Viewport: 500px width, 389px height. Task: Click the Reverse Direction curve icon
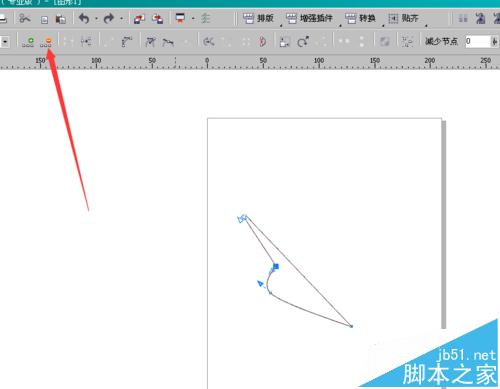tap(209, 42)
